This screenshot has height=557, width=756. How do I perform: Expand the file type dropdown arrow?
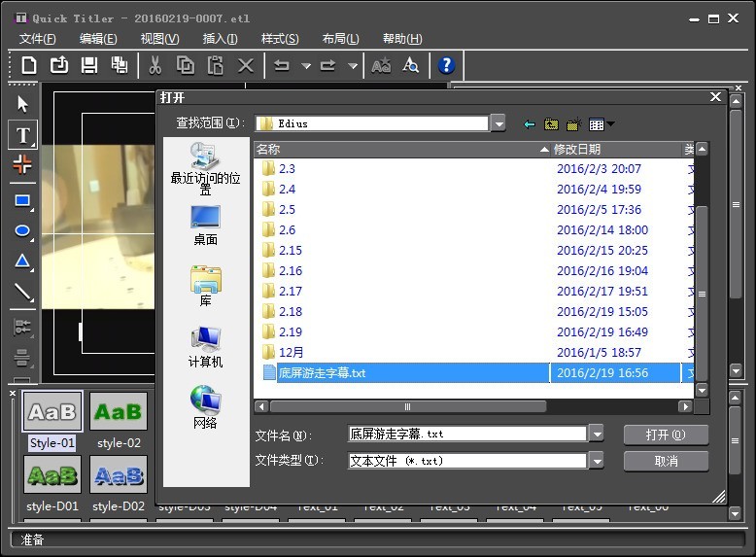tap(596, 461)
